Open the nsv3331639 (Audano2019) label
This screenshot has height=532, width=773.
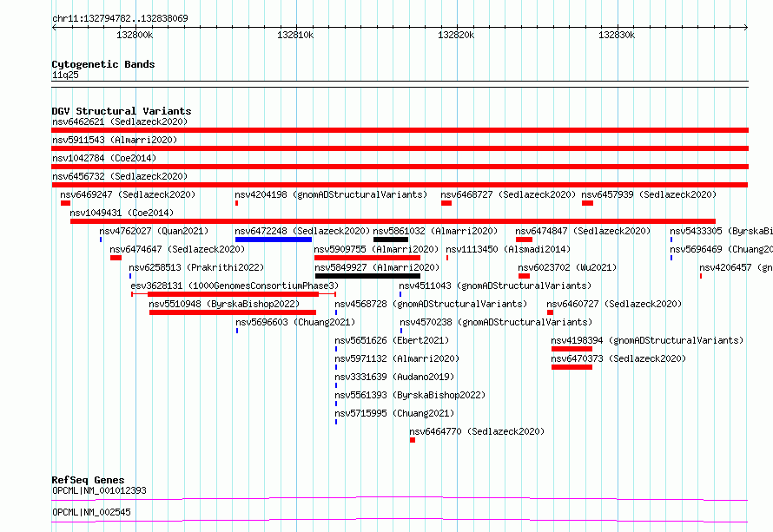394,377
